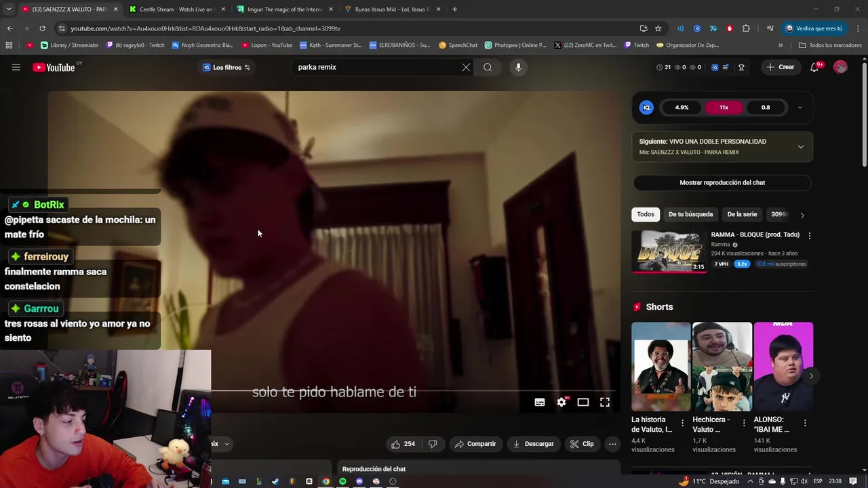Click the 4.9% stat pill
Viewport: 868px width, 488px height.
[682, 107]
